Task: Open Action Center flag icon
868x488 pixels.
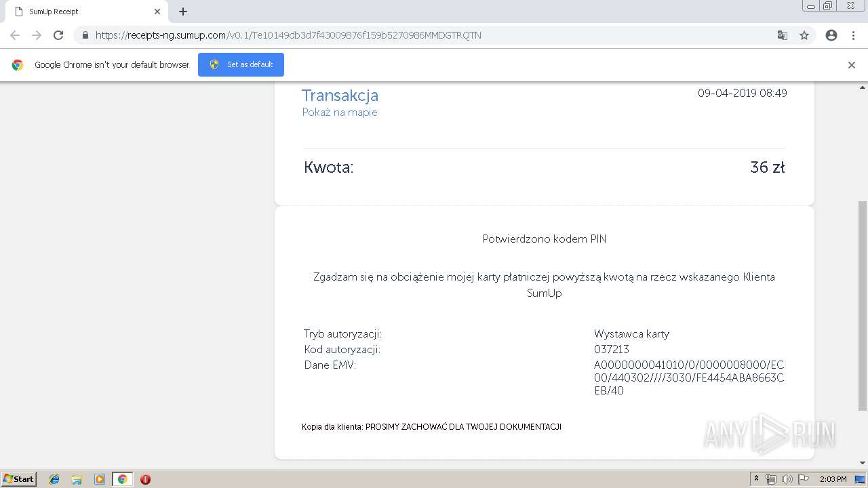Action: tap(804, 479)
